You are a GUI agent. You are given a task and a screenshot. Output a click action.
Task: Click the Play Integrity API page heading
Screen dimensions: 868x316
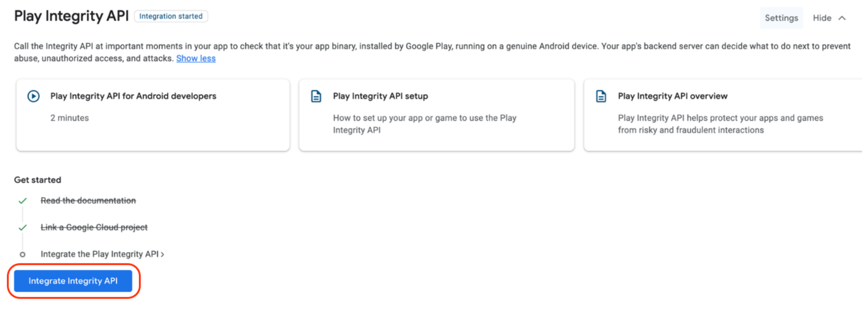72,16
